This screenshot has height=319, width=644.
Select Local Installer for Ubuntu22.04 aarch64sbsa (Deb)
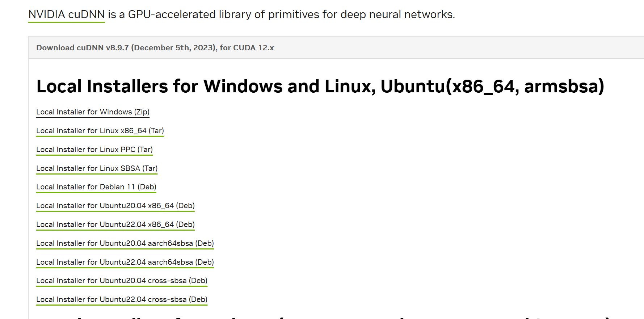125,262
